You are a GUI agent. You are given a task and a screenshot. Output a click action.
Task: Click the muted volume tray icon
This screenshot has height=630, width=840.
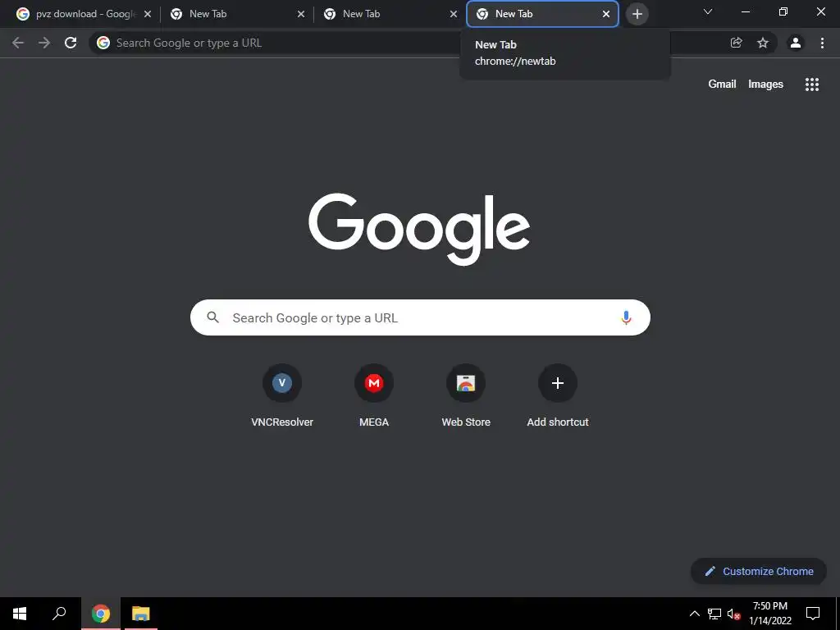pyautogui.click(x=733, y=614)
